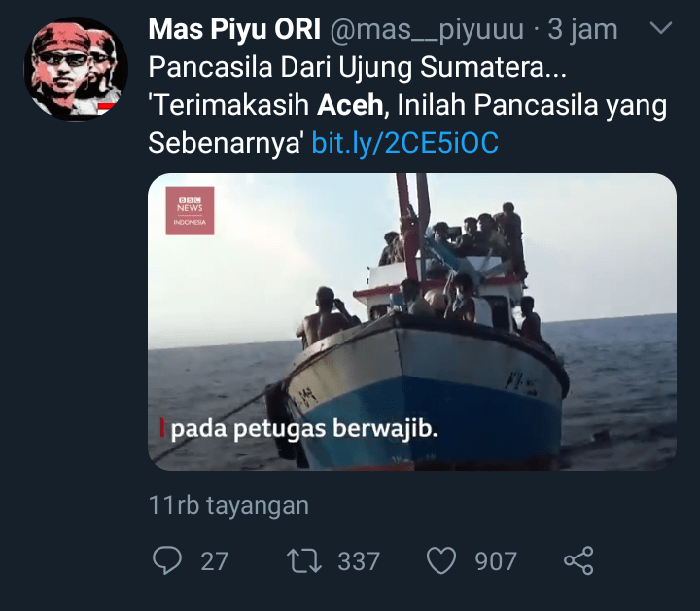
Task: Select the Mas Piyu ORI display name
Action: coord(234,29)
